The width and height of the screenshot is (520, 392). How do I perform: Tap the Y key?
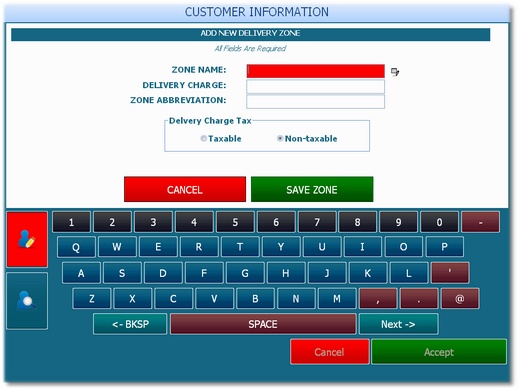coord(281,247)
